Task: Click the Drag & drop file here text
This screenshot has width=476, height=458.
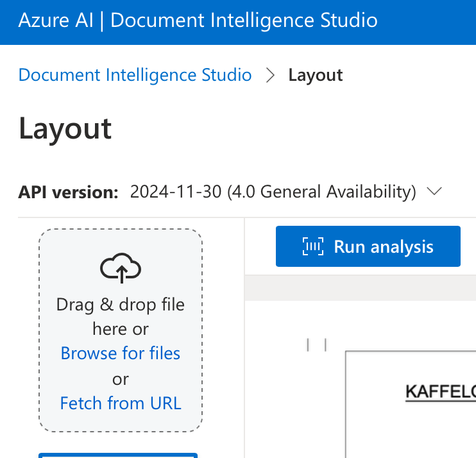Action: pyautogui.click(x=121, y=317)
